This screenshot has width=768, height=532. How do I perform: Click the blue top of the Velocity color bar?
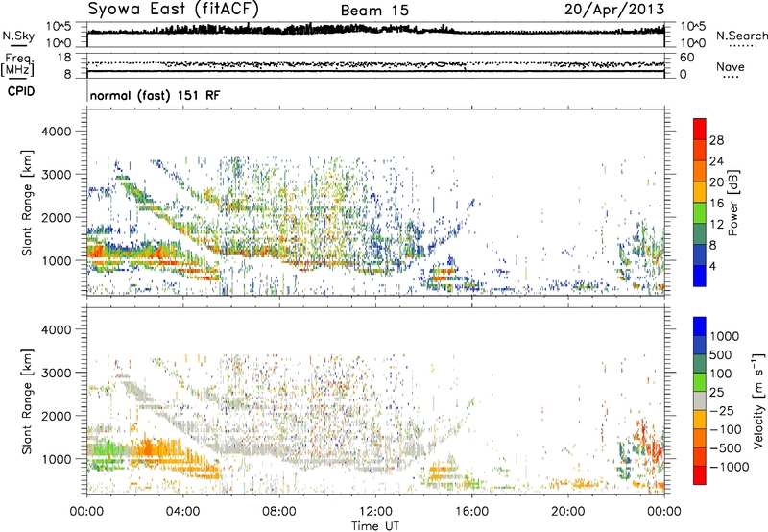[x=700, y=326]
